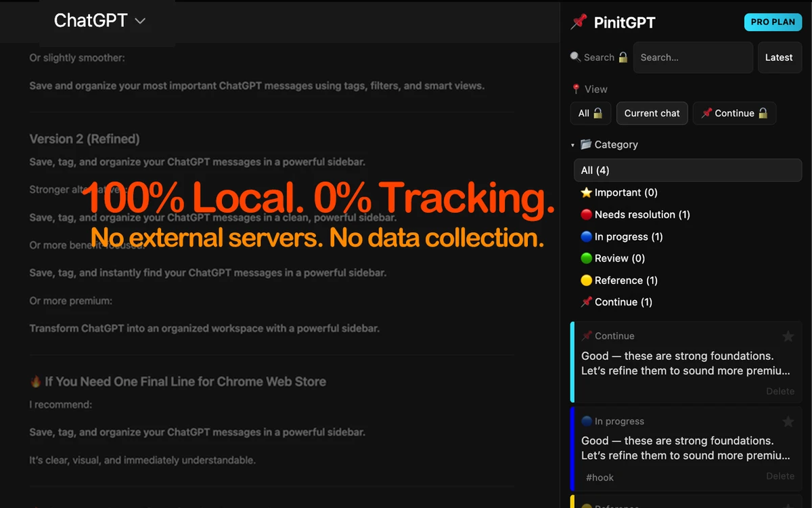Screen dimensions: 812x508
Task: Click the Version 2 (Refined) heading
Action: click(x=85, y=139)
